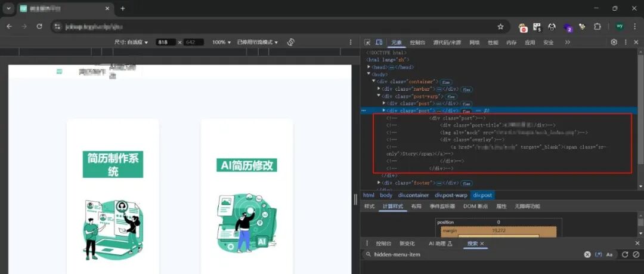Image resolution: width=644 pixels, height=274 pixels.
Task: Click the flex badge on post-warp div
Action: pos(451,97)
